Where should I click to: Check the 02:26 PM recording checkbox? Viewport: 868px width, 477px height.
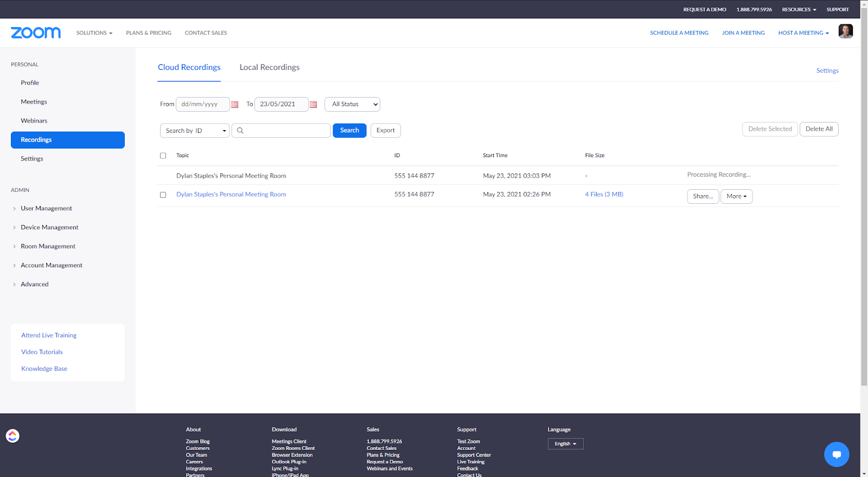click(x=163, y=195)
